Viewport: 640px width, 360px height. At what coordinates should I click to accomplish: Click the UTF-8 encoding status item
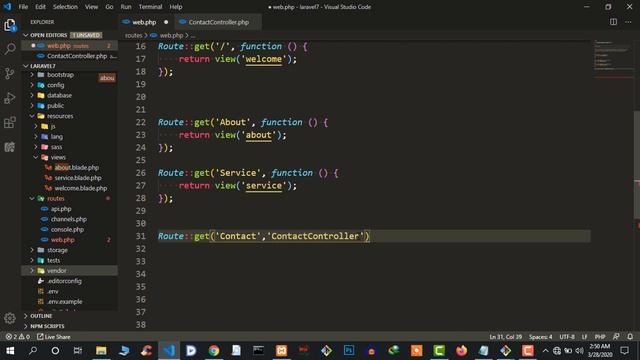point(567,337)
